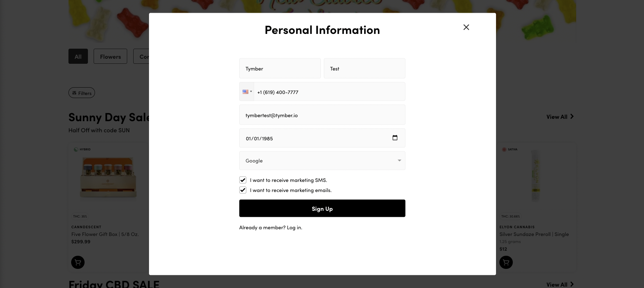Click the phone number field
Image resolution: width=644 pixels, height=288 pixels.
tap(329, 92)
